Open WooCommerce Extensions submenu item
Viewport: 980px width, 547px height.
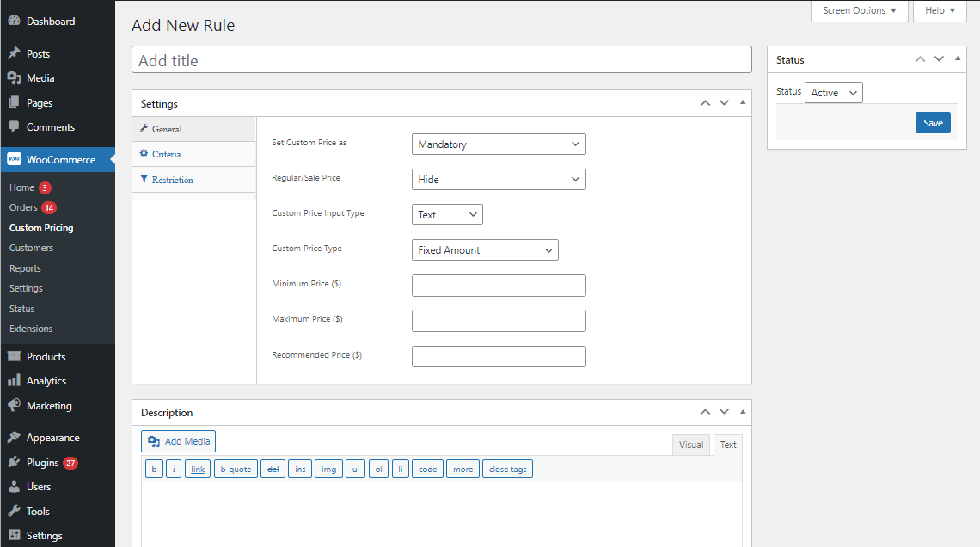tap(31, 329)
